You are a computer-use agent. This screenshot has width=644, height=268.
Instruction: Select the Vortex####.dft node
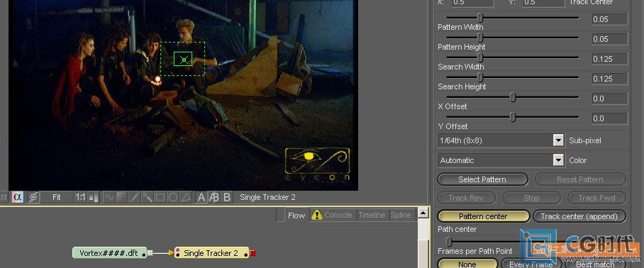point(110,253)
